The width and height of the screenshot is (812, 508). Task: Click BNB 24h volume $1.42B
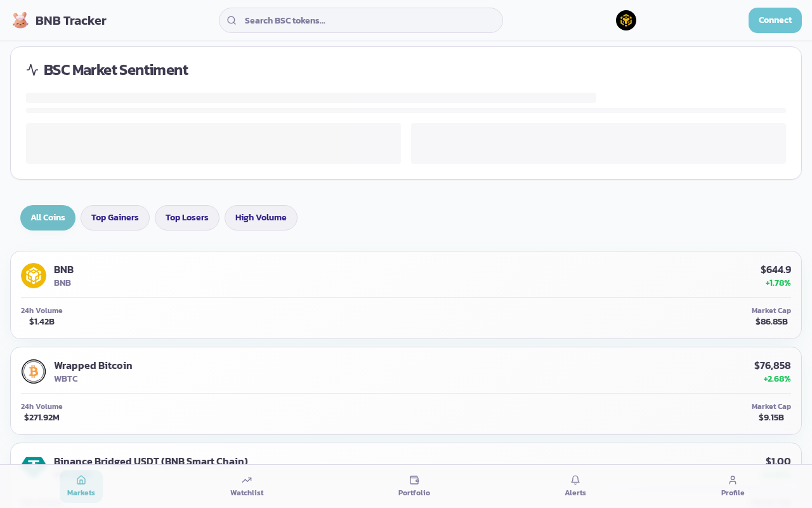(x=42, y=321)
